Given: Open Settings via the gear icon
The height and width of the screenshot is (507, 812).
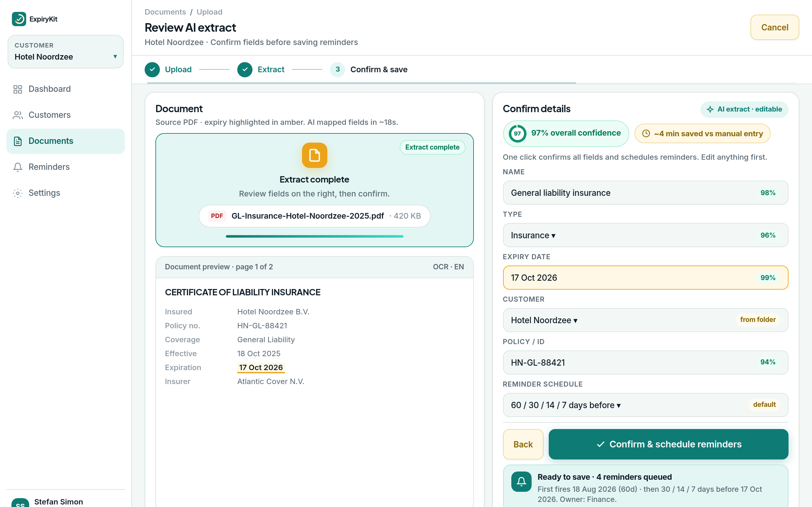Looking at the screenshot, I should pyautogui.click(x=17, y=193).
